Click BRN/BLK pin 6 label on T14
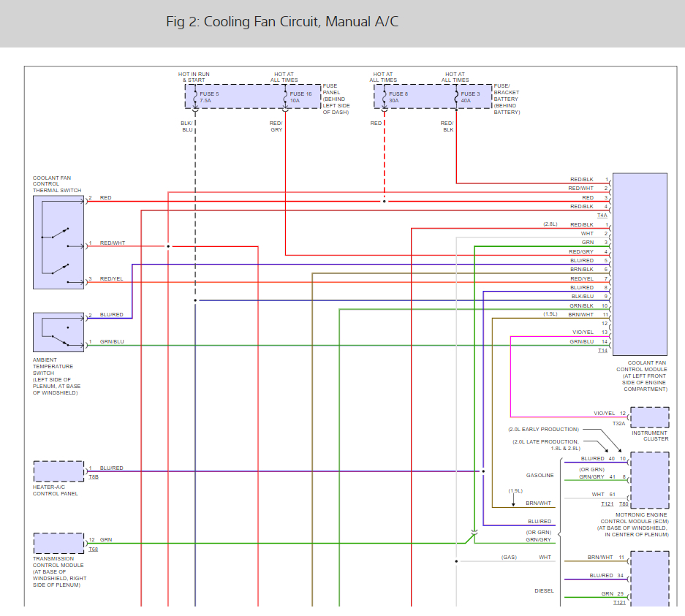 [x=589, y=270]
